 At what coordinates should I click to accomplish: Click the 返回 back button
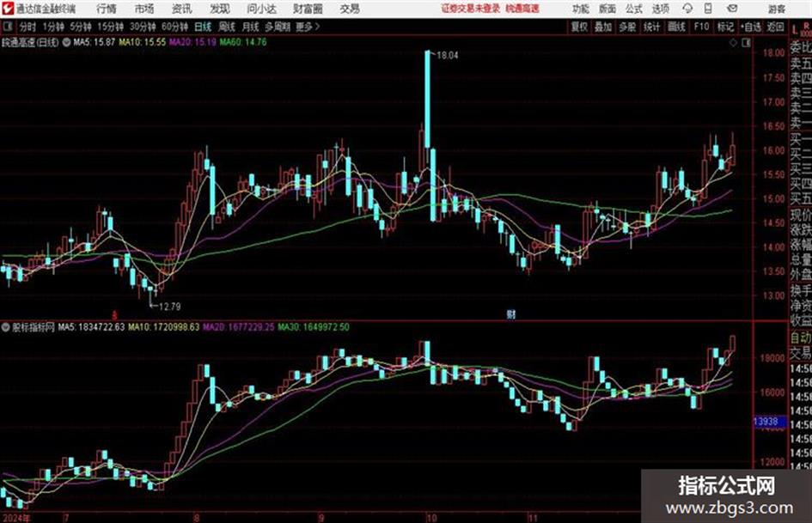(x=775, y=27)
